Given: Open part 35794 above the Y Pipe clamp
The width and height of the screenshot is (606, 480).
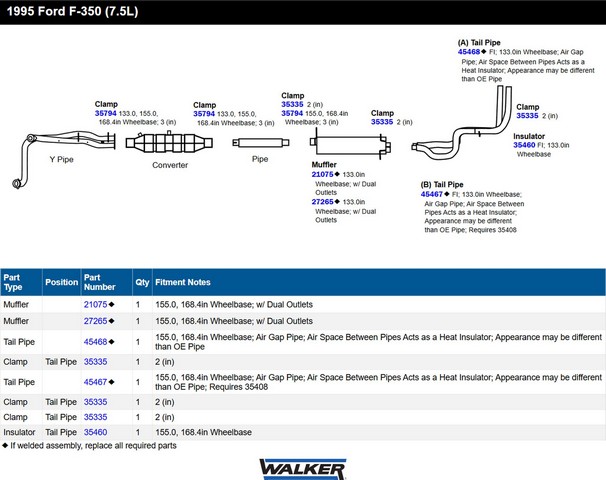Looking at the screenshot, I should coord(106,114).
